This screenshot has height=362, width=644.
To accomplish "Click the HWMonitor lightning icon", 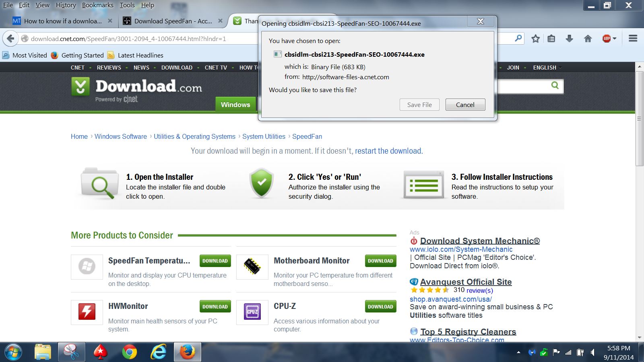I will coord(87,312).
